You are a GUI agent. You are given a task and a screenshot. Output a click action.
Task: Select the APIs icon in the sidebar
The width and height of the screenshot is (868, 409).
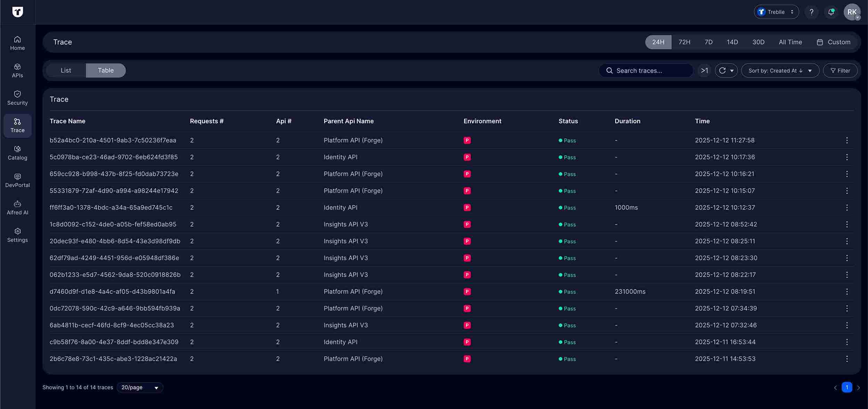(x=17, y=70)
